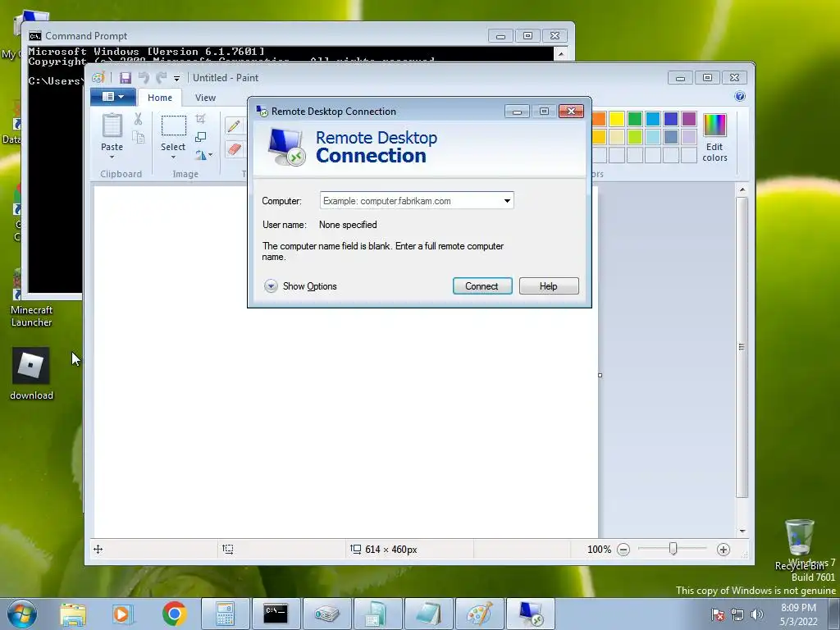Select the download desktop icon
Image resolution: width=840 pixels, height=630 pixels.
[31, 374]
